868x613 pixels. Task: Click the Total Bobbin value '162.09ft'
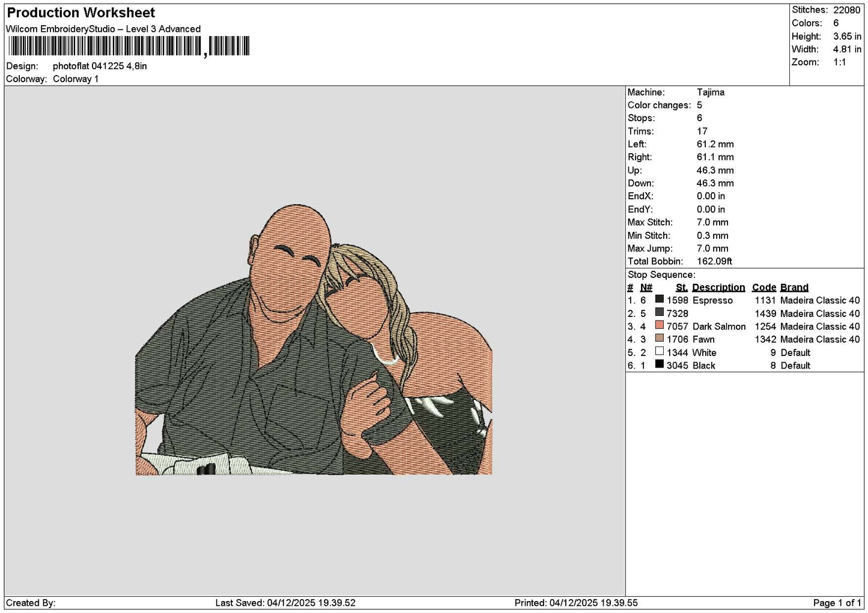pyautogui.click(x=714, y=262)
